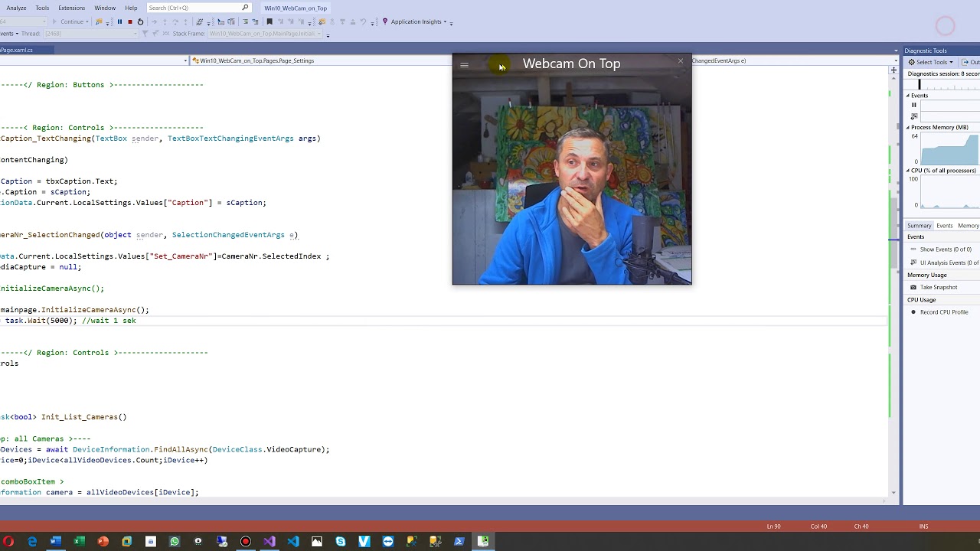980x551 pixels.
Task: Click the Win10_WebCam_on_Top solution name label
Action: tap(296, 8)
